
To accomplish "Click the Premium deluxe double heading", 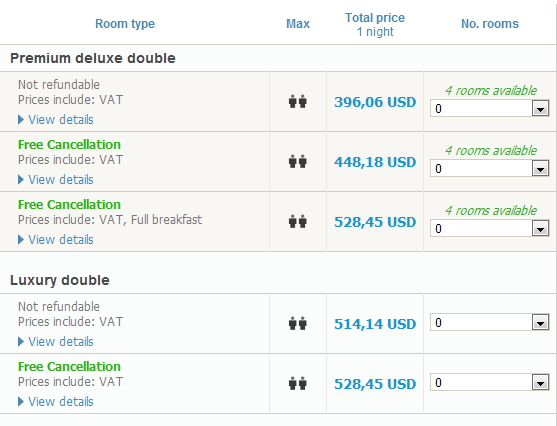I will 93,58.
